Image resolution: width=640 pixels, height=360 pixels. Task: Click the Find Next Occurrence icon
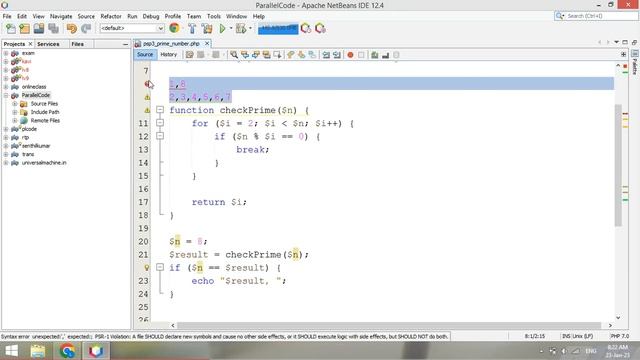tap(256, 55)
